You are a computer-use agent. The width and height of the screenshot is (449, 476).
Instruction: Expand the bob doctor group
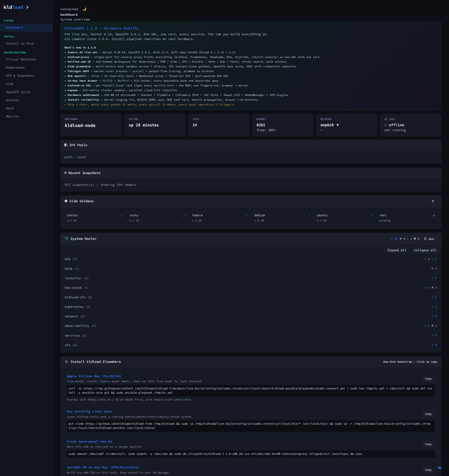tap(251, 259)
